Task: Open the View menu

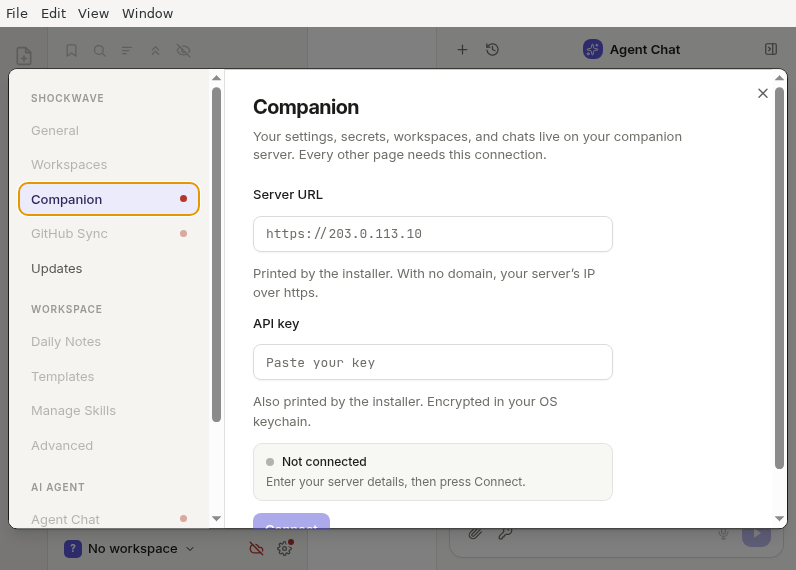Action: (x=93, y=13)
